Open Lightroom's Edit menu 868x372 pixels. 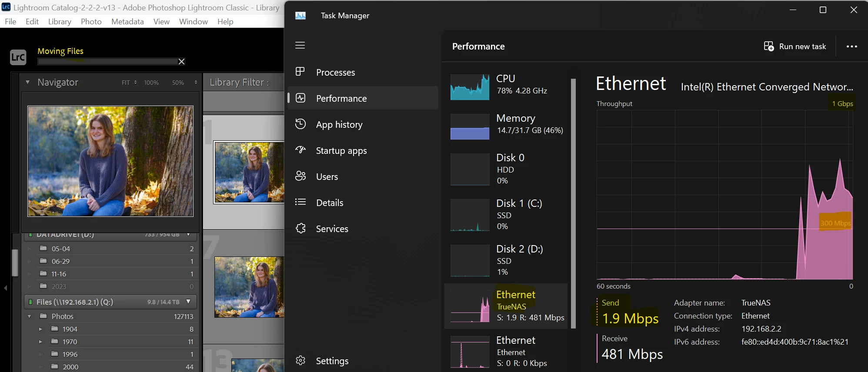[x=32, y=22]
